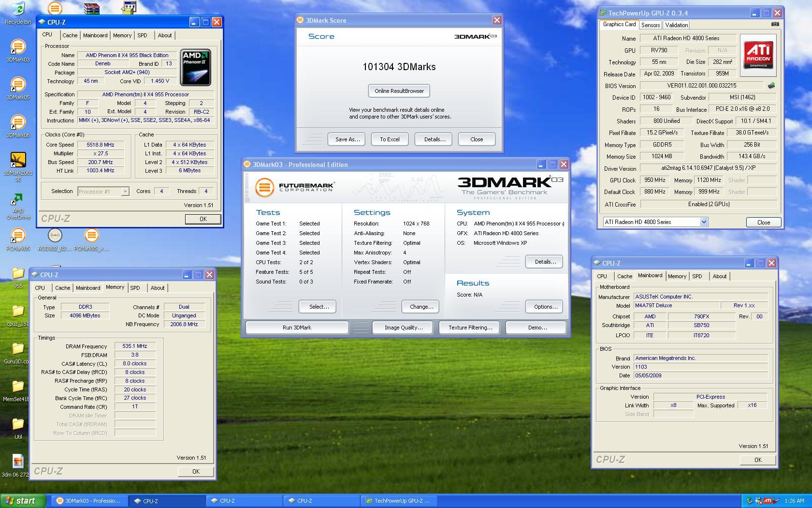The width and height of the screenshot is (812, 508).
Task: Click the ATI CrossFire Enabled (2 GPUs) field
Action: point(709,204)
